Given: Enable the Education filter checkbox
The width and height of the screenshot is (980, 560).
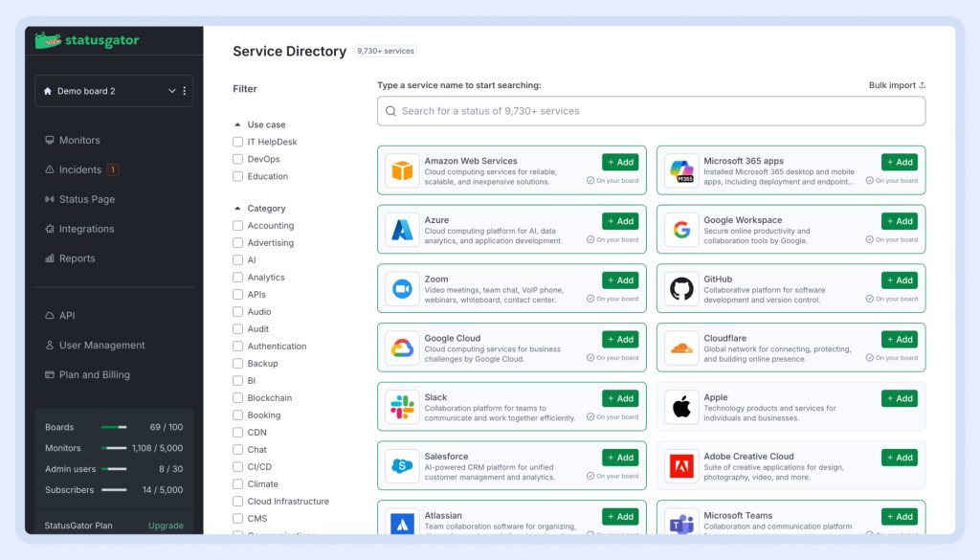Looking at the screenshot, I should tap(237, 176).
